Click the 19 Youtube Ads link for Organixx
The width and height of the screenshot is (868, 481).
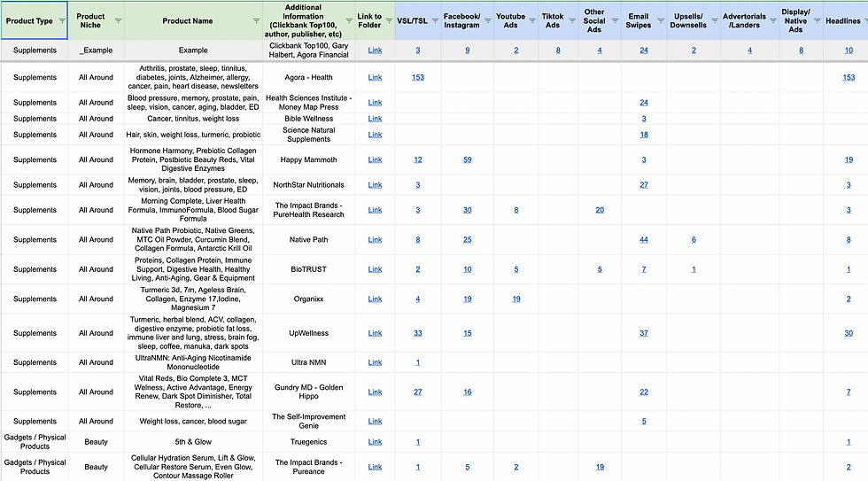[515, 299]
